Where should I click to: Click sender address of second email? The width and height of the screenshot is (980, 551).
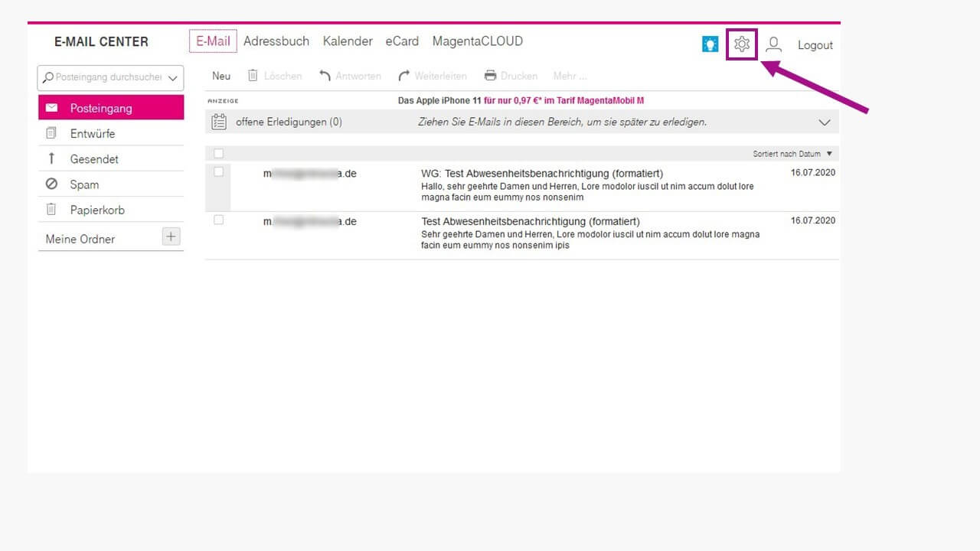[x=310, y=221]
